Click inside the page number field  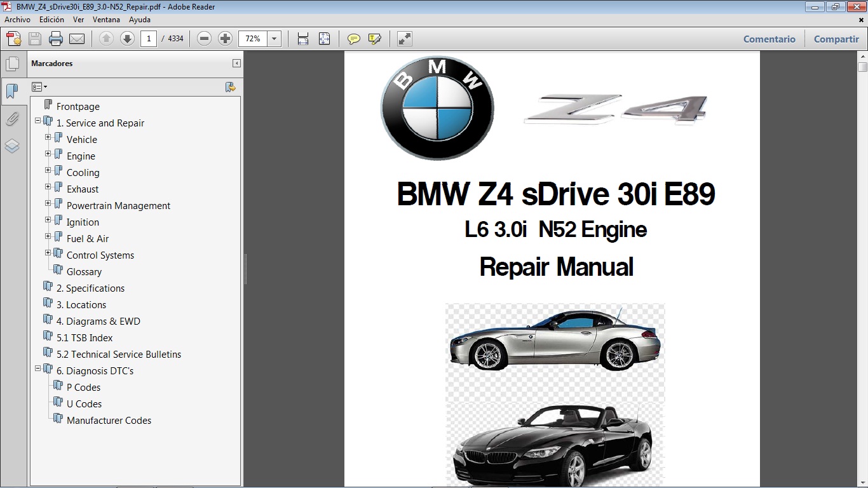tap(149, 39)
